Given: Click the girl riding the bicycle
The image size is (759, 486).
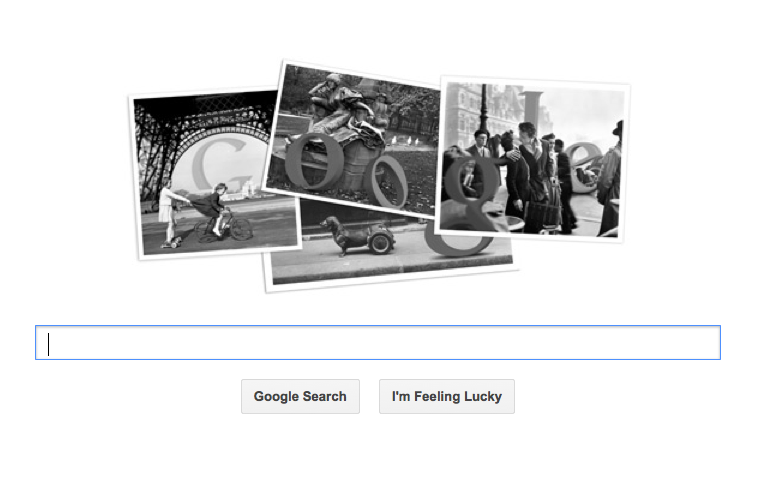Looking at the screenshot, I should [213, 206].
